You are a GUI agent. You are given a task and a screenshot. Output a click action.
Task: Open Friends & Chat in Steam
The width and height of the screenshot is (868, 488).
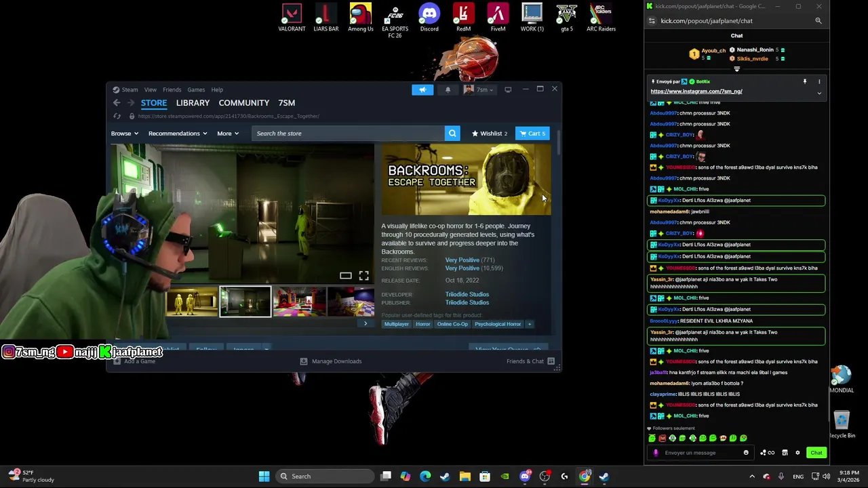click(x=530, y=361)
